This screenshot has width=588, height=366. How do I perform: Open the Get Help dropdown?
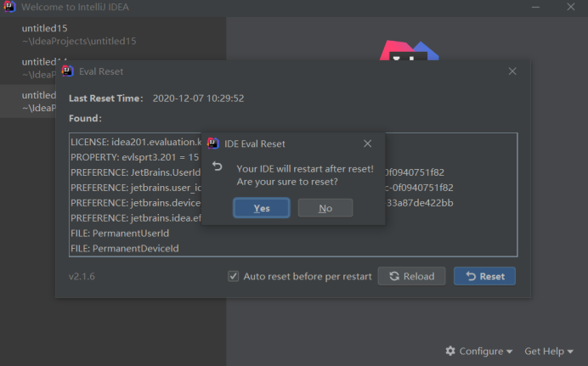pos(549,351)
